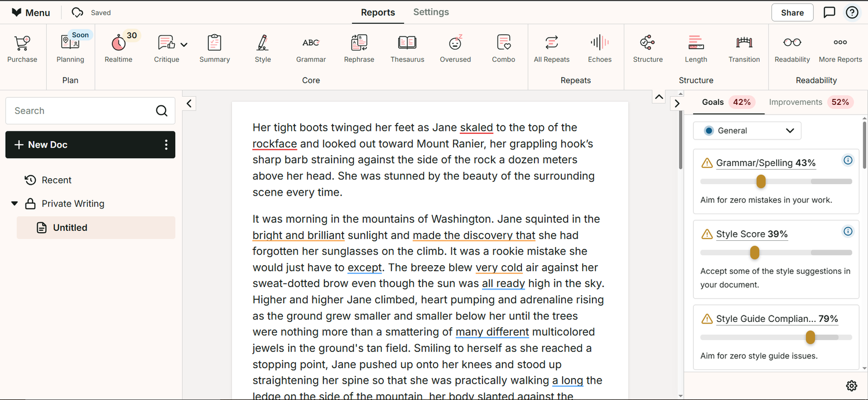This screenshot has width=868, height=400.
Task: Open the Readability report
Action: click(792, 49)
